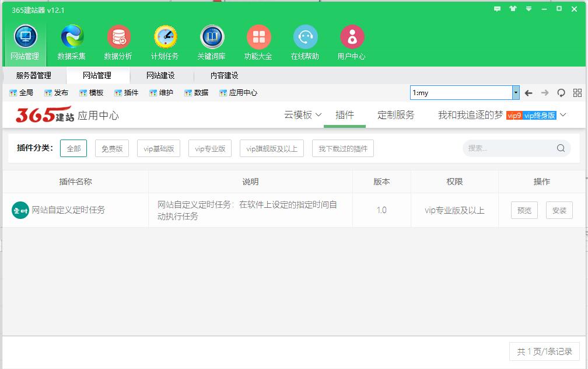Install the 网站自定义定时任务 plugin
The height and width of the screenshot is (369, 588).
559,210
